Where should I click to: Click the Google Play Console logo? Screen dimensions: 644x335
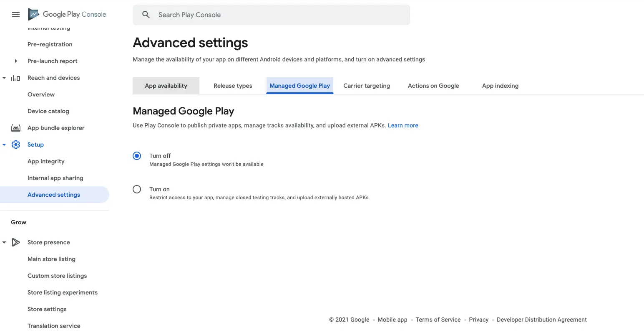click(x=67, y=14)
